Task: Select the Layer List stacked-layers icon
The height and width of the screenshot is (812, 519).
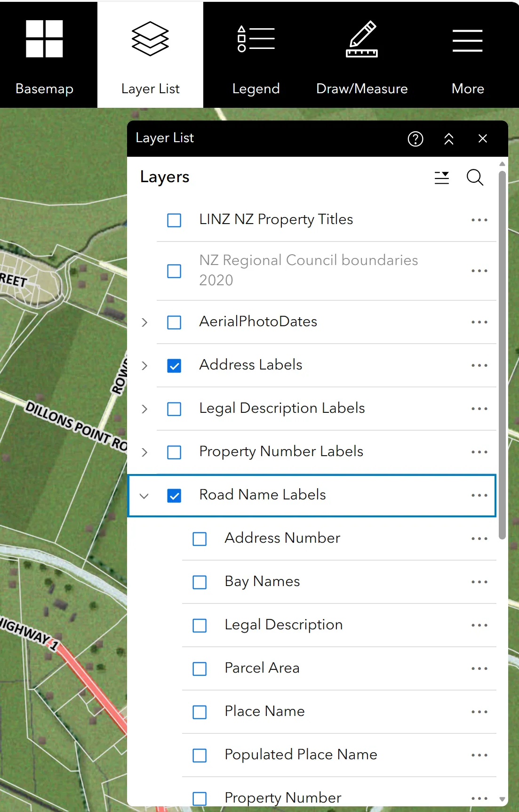Action: (x=150, y=39)
